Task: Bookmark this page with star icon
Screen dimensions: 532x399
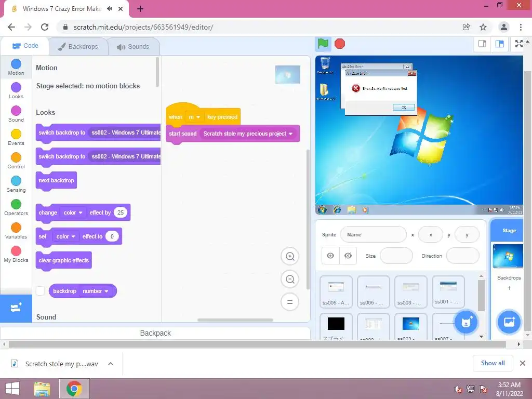Action: point(483,27)
